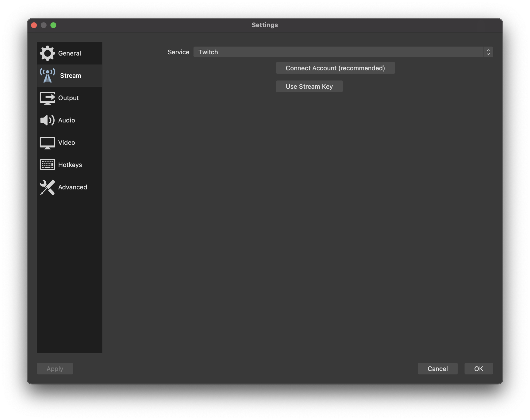Click the Service selector stepper arrows
The height and width of the screenshot is (420, 530).
click(488, 52)
